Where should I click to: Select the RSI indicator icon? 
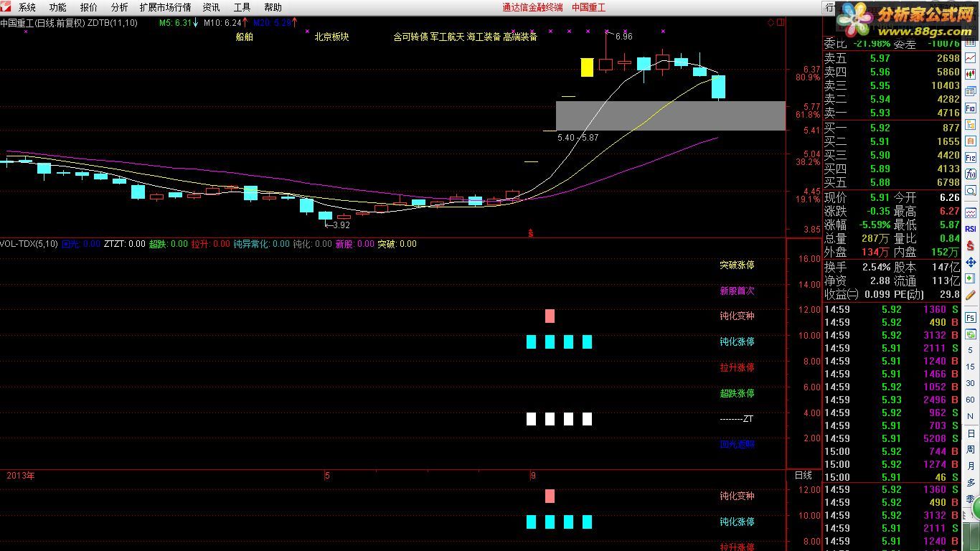tap(971, 229)
